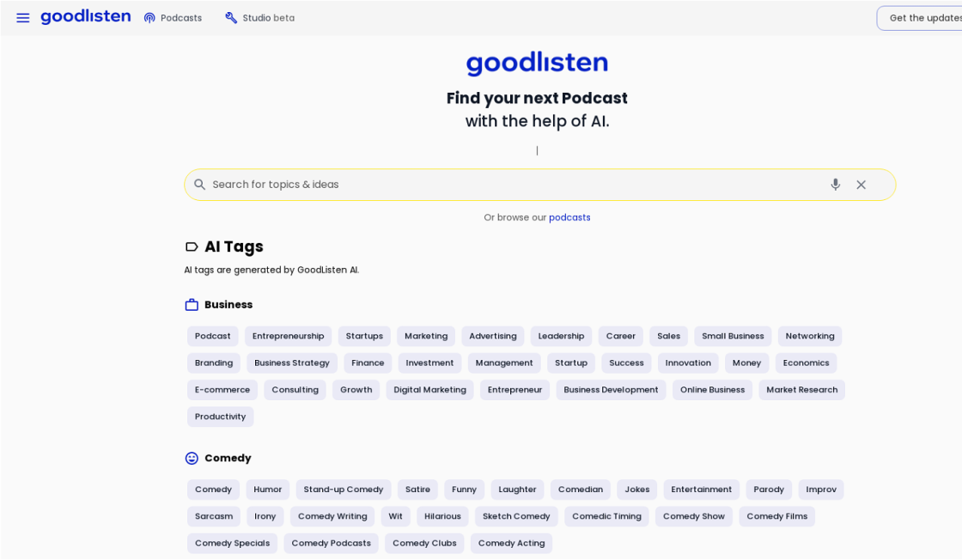
Task: Open the Studio beta nav item
Action: [259, 18]
